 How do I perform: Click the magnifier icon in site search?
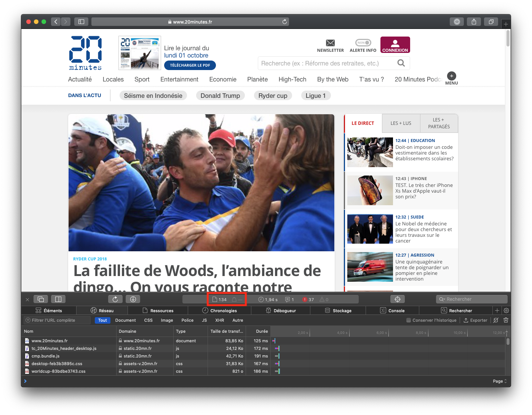pos(401,63)
